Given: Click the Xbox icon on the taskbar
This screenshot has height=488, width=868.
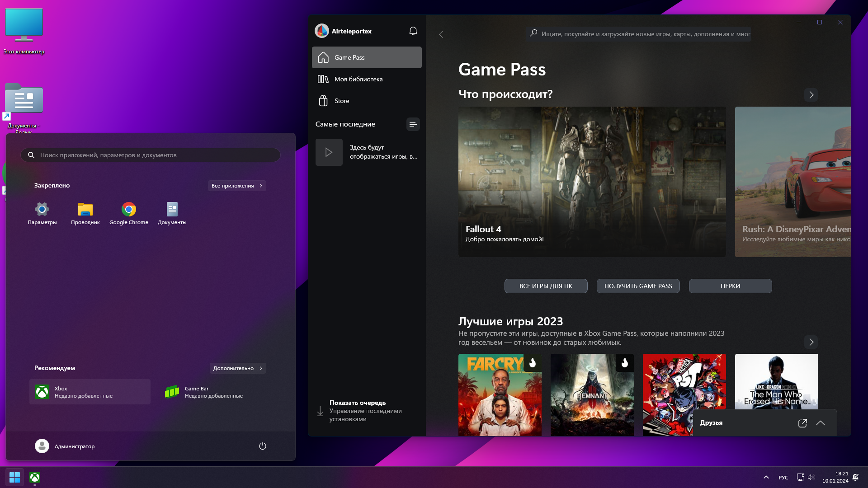Looking at the screenshot, I should tap(35, 477).
